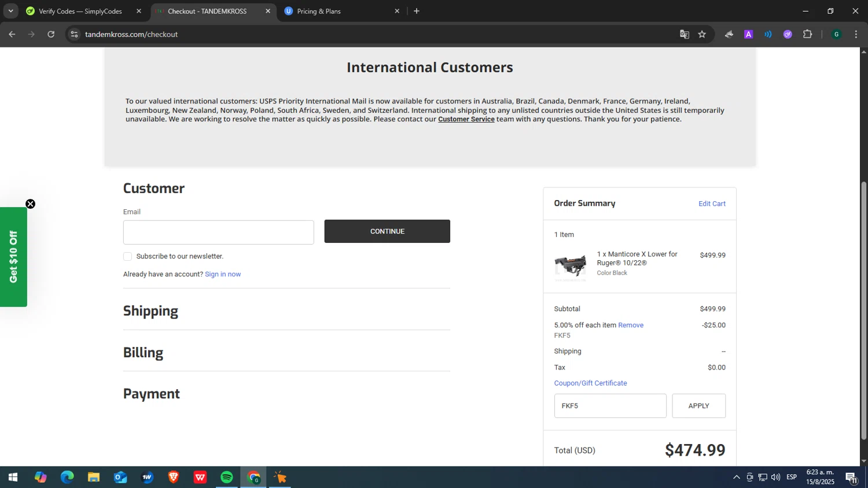Image resolution: width=868 pixels, height=488 pixels.
Task: Bookmark this page with the star icon
Action: click(x=702, y=34)
